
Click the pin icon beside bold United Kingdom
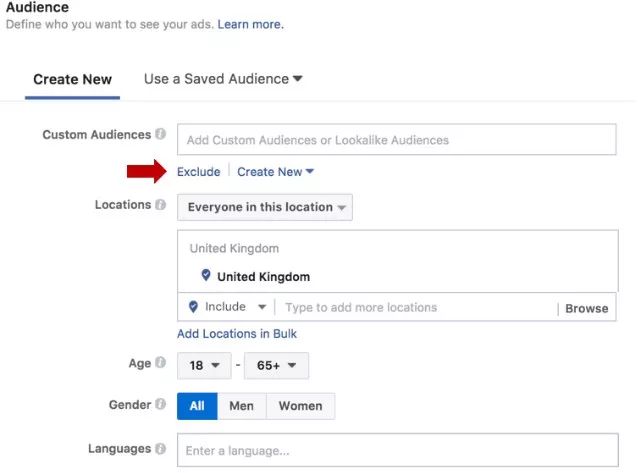206,275
